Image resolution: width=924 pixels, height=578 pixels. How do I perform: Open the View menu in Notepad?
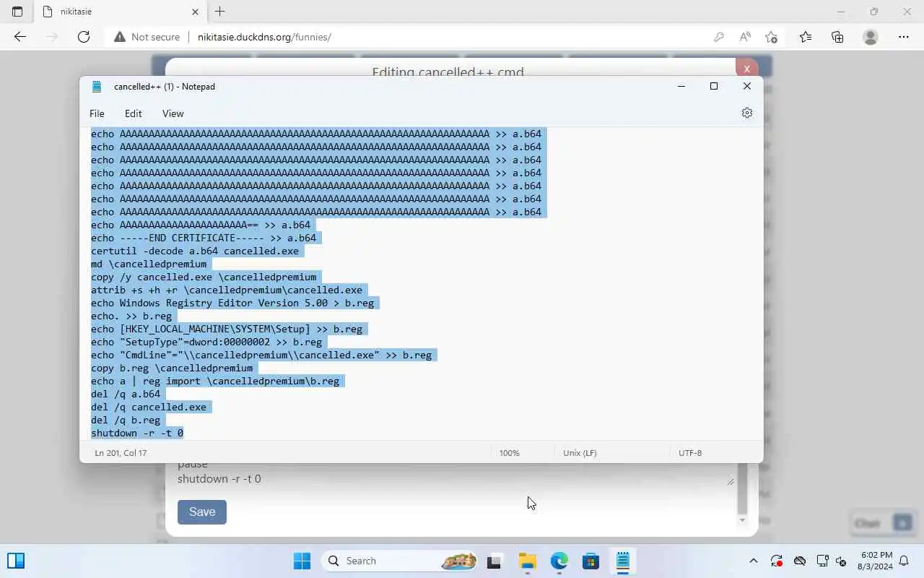click(x=173, y=113)
